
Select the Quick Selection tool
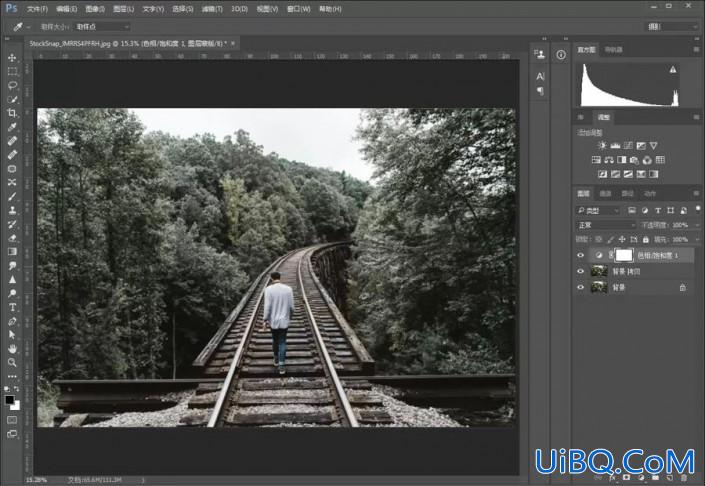(12, 99)
